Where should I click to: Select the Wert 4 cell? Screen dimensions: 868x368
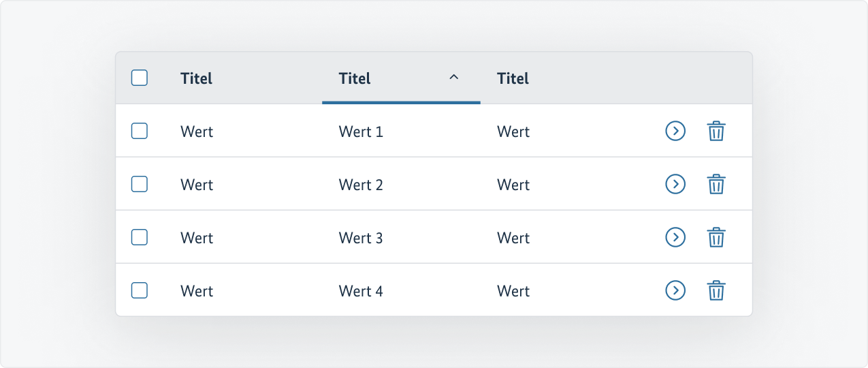(361, 292)
